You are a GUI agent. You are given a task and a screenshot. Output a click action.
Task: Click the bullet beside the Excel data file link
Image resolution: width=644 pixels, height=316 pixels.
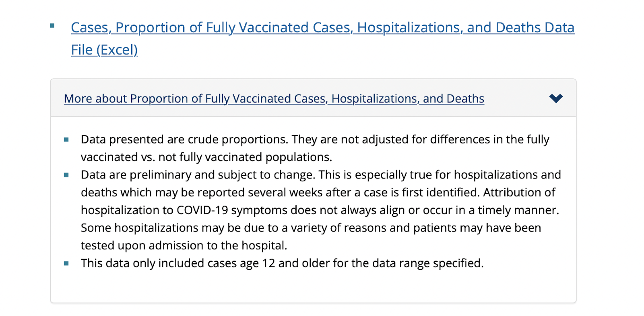pos(52,26)
